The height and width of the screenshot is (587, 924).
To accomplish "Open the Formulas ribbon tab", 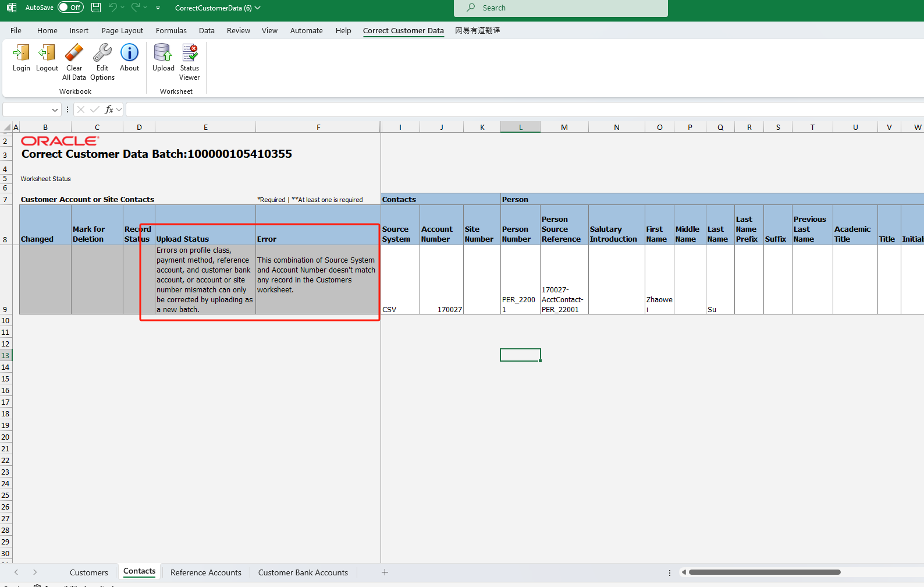I will click(171, 31).
